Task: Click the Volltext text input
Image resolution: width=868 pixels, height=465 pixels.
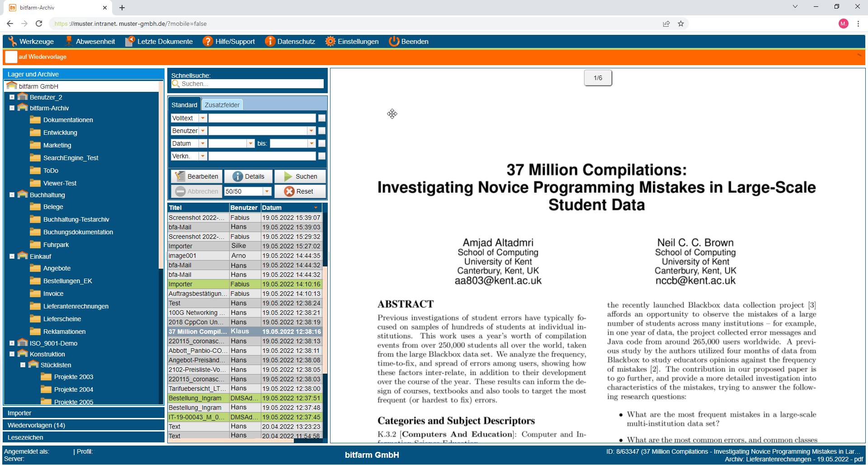Action: tap(262, 118)
